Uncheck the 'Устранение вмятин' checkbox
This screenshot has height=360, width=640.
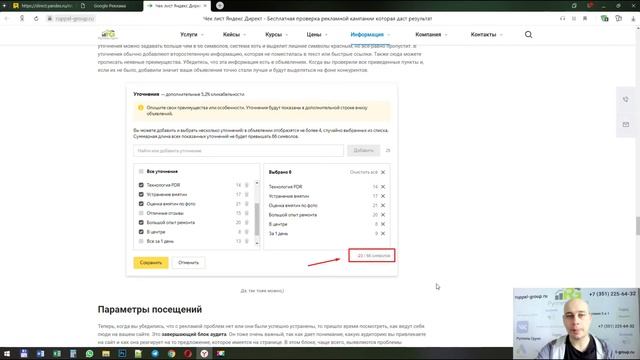141,194
